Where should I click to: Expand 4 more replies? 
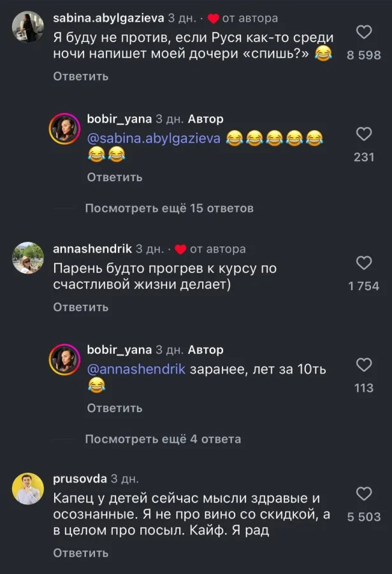click(x=163, y=439)
